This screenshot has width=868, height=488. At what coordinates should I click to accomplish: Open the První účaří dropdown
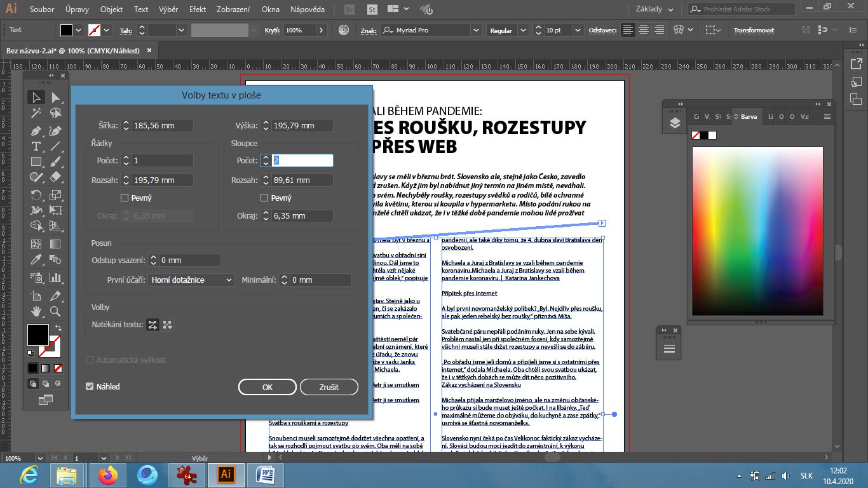point(191,280)
